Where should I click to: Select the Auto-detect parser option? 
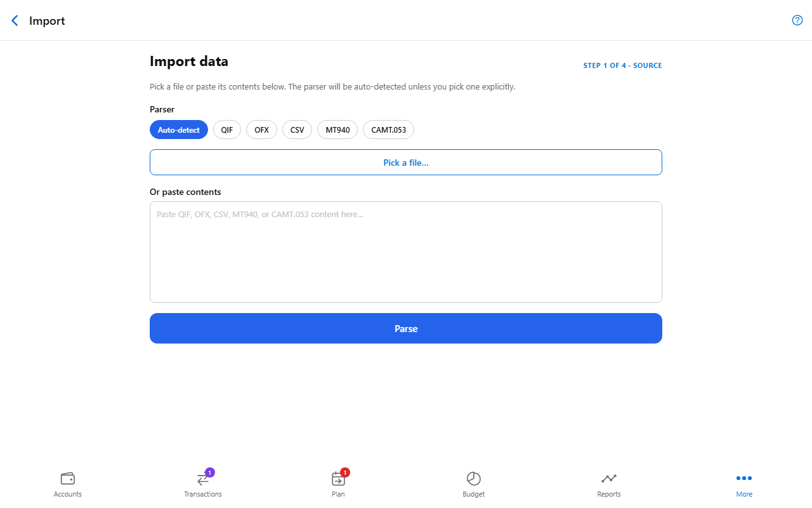pos(179,130)
